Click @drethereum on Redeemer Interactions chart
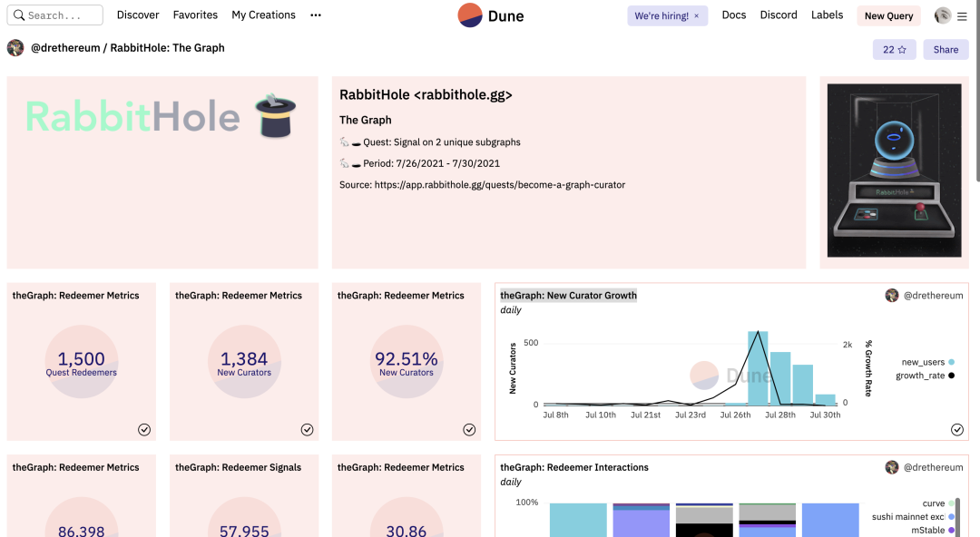 [x=933, y=467]
